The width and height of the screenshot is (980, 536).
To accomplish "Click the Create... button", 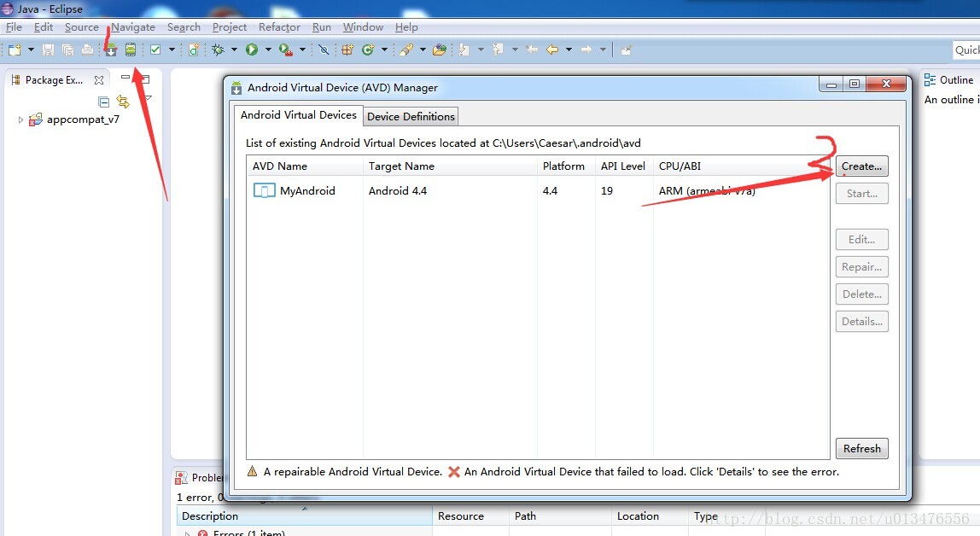I will click(862, 166).
